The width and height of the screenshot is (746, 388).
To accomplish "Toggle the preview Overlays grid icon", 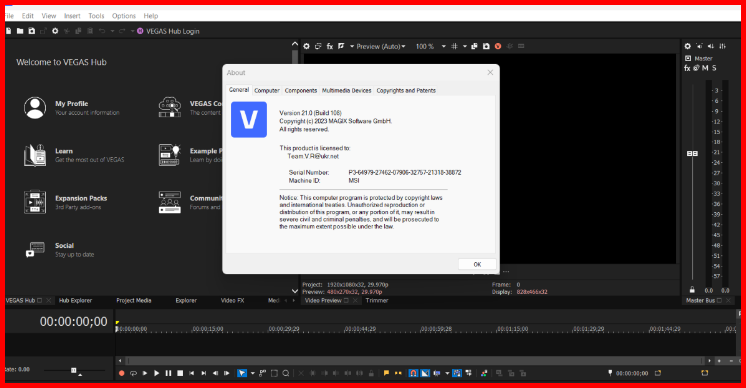I will (454, 46).
